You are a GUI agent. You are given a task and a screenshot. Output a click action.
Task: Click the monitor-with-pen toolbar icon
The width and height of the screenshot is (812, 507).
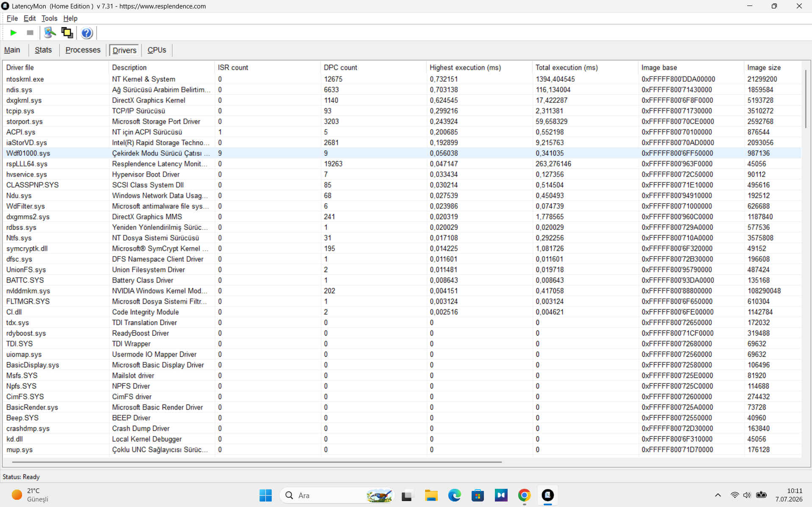50,33
